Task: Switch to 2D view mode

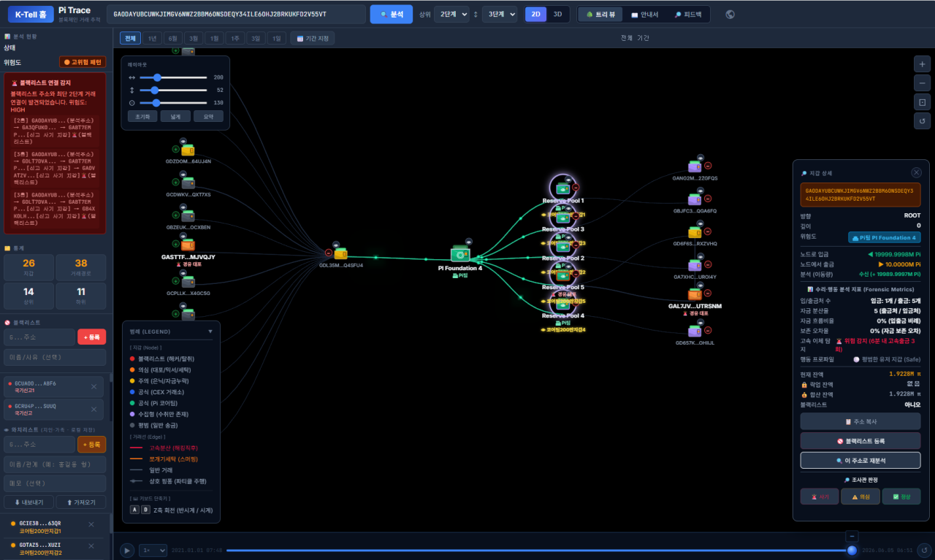Action: pos(535,15)
